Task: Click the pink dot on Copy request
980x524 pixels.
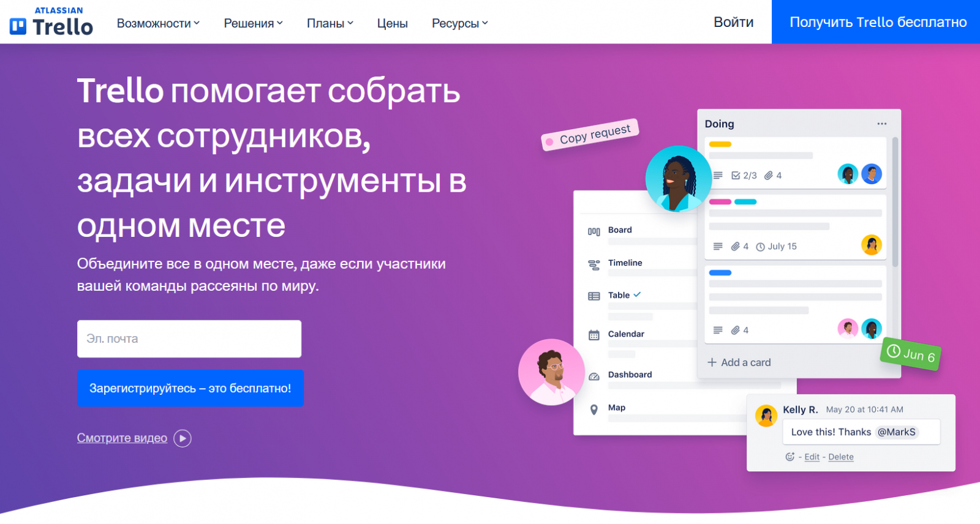Action: pyautogui.click(x=549, y=141)
